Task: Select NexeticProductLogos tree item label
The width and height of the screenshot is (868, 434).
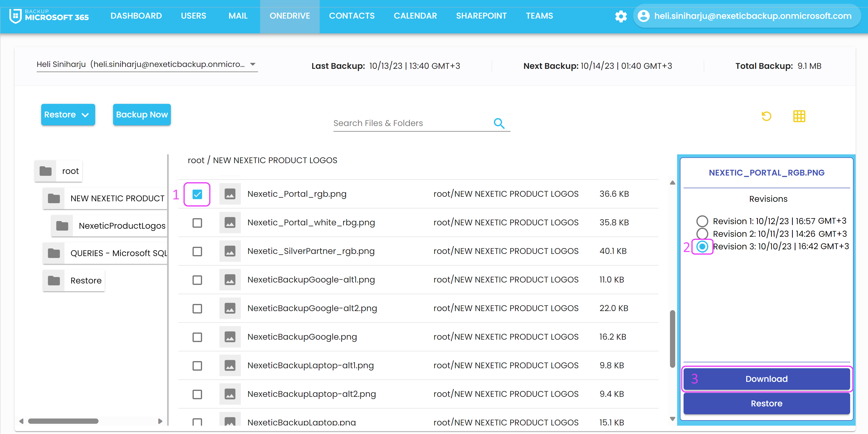Action: click(x=122, y=226)
